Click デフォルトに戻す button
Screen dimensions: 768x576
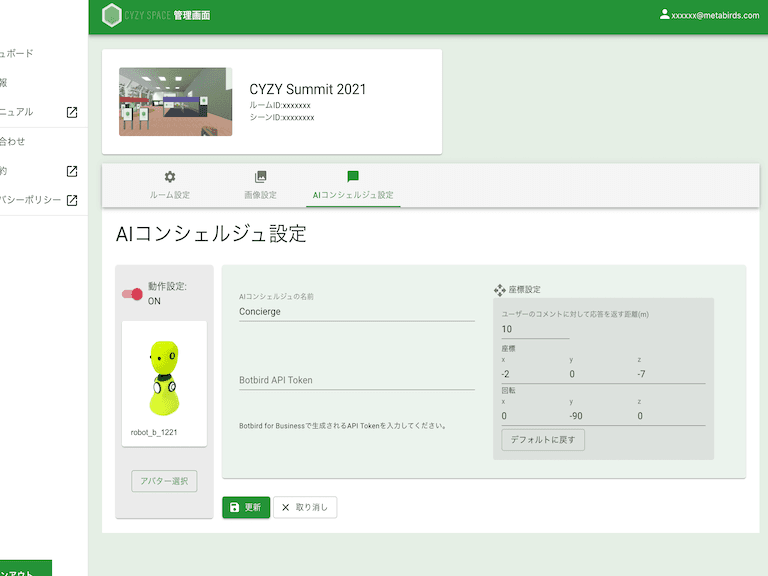tap(543, 439)
